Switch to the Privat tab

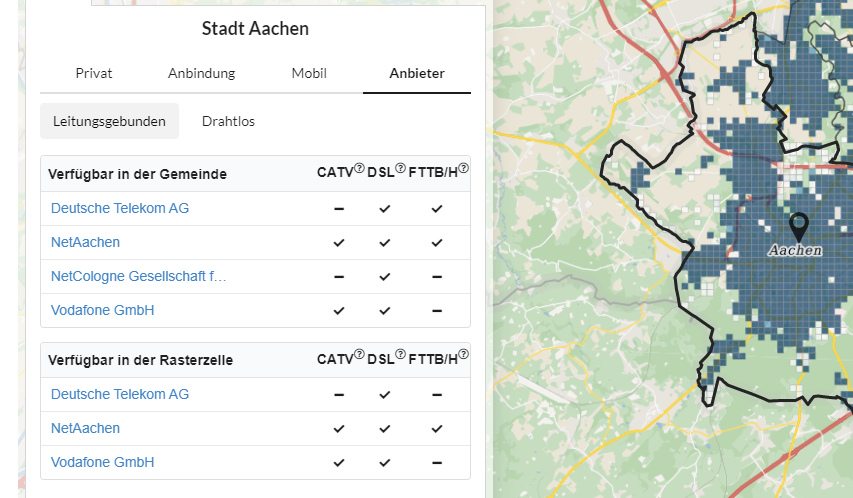[x=94, y=73]
